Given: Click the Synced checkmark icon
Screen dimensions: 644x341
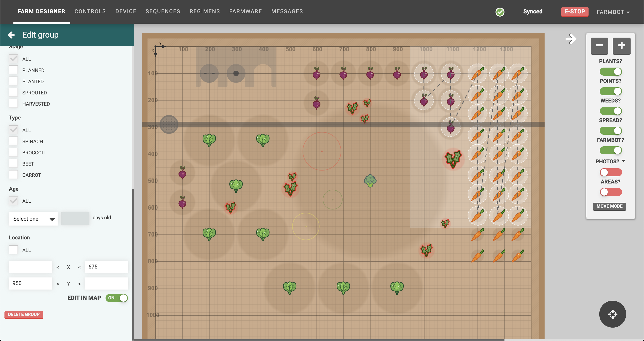Looking at the screenshot, I should pyautogui.click(x=500, y=12).
